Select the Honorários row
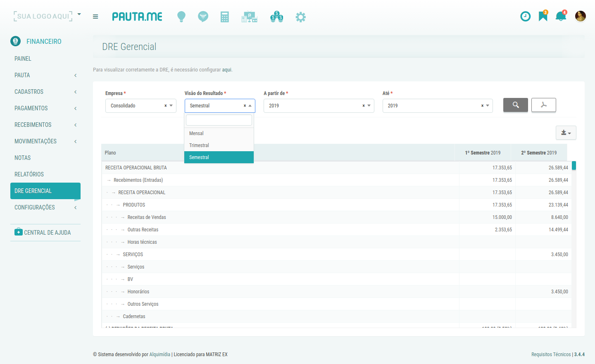595x364 pixels. [x=336, y=292]
